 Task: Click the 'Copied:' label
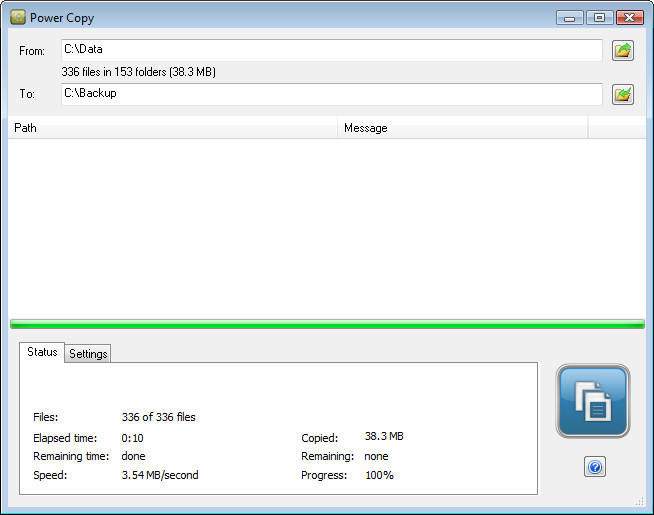pos(319,438)
